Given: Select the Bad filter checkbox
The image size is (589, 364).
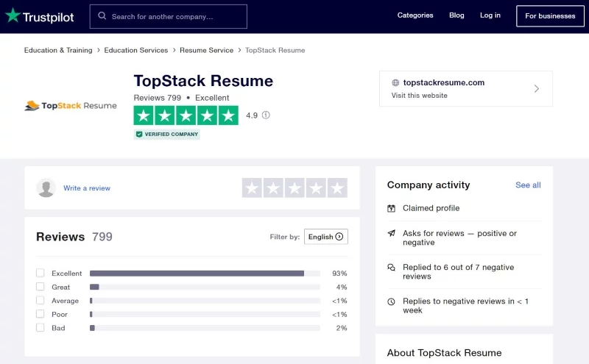Looking at the screenshot, I should tap(40, 328).
